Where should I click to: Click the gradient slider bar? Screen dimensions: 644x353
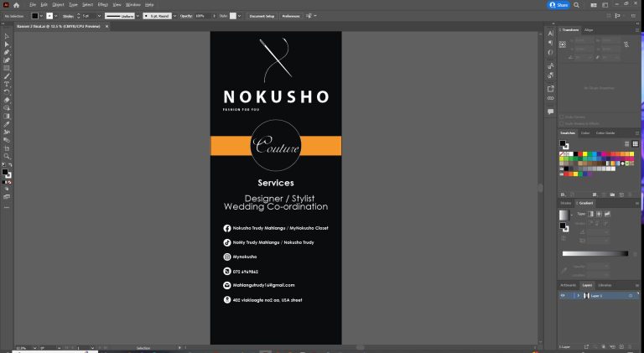594,253
